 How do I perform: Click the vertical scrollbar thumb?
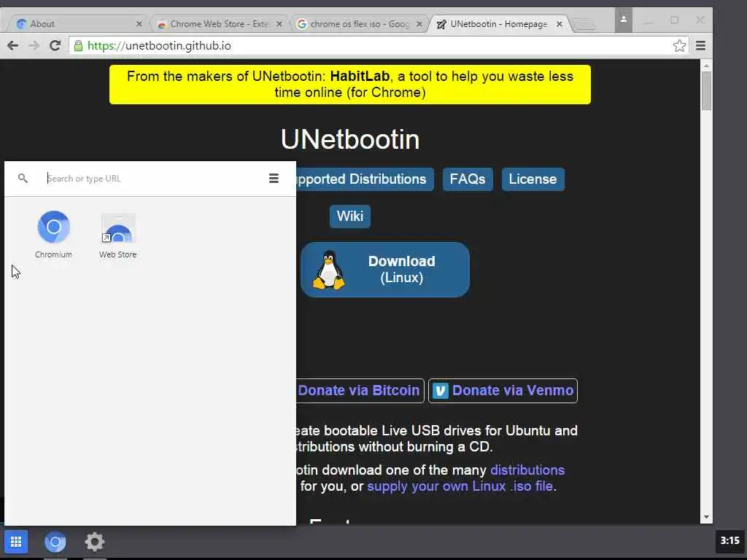point(706,90)
